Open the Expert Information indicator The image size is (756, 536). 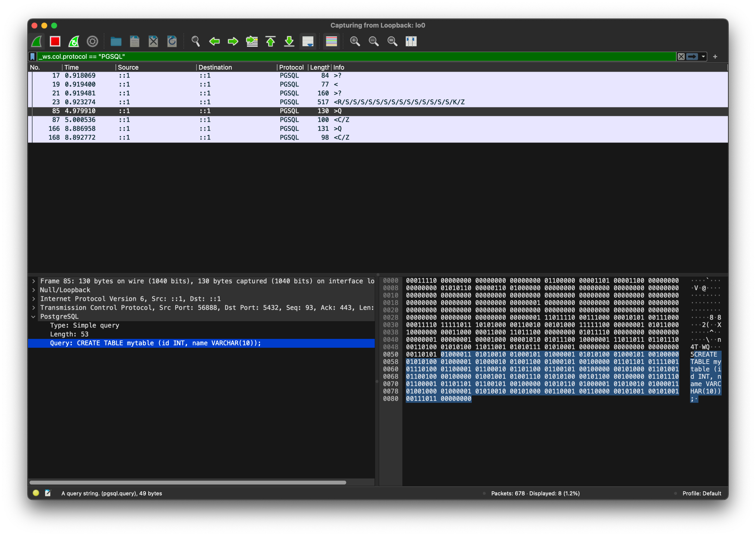click(36, 493)
